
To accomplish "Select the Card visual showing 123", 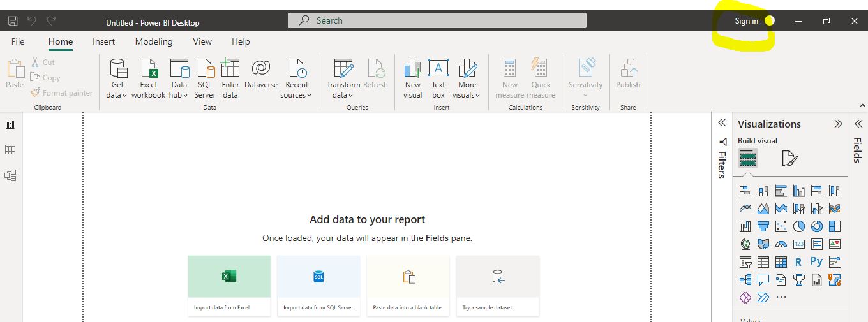I will [x=798, y=244].
